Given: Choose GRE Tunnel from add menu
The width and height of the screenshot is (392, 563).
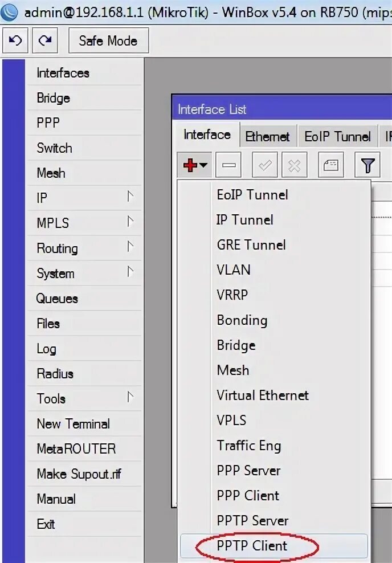Looking at the screenshot, I should [273, 245].
